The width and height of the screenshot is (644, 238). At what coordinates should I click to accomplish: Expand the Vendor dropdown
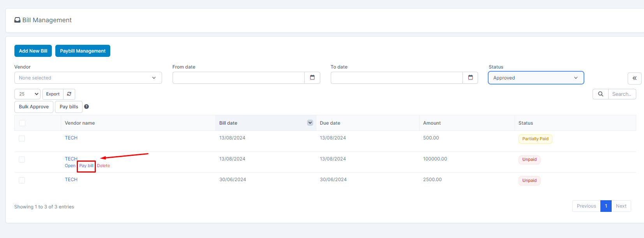click(88, 78)
